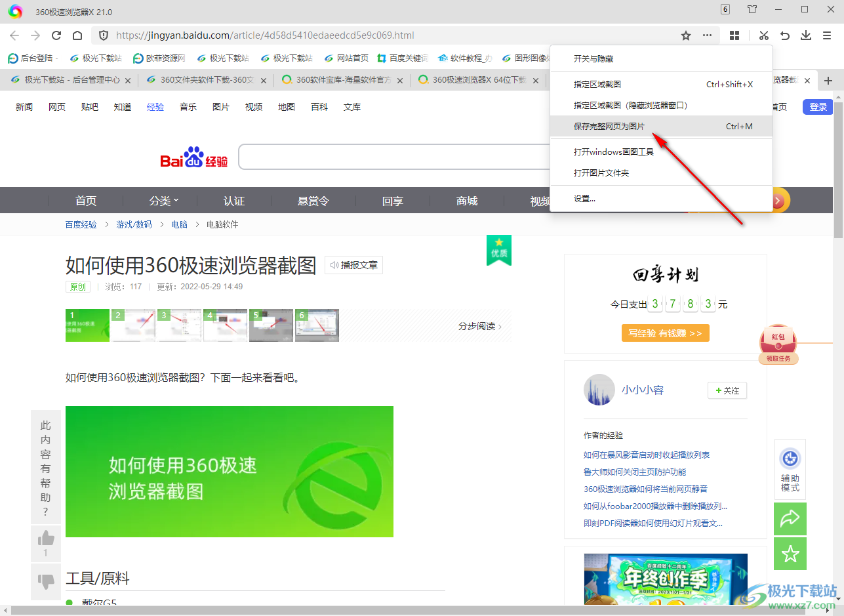Play audio with 播报文章 button
This screenshot has height=616, width=844.
[353, 265]
